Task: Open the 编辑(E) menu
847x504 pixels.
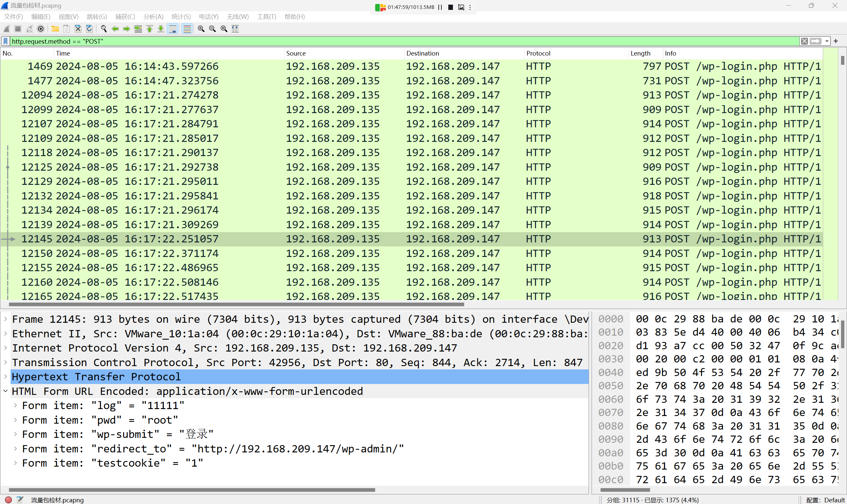Action: click(41, 17)
